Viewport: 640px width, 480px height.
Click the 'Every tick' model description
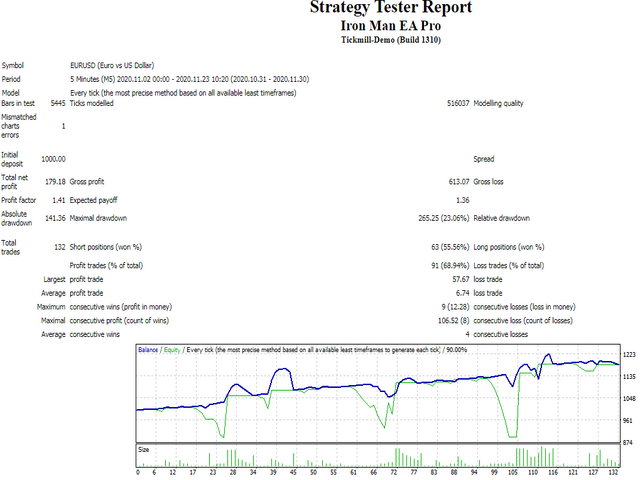click(183, 93)
